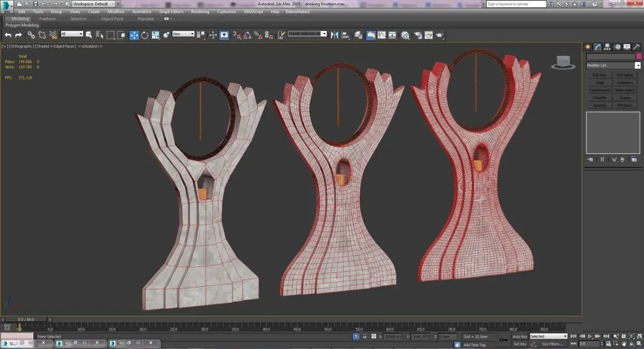Open Rendered Frame Window icon
Image resolution: width=644 pixels, height=349 pixels.
pyautogui.click(x=429, y=35)
